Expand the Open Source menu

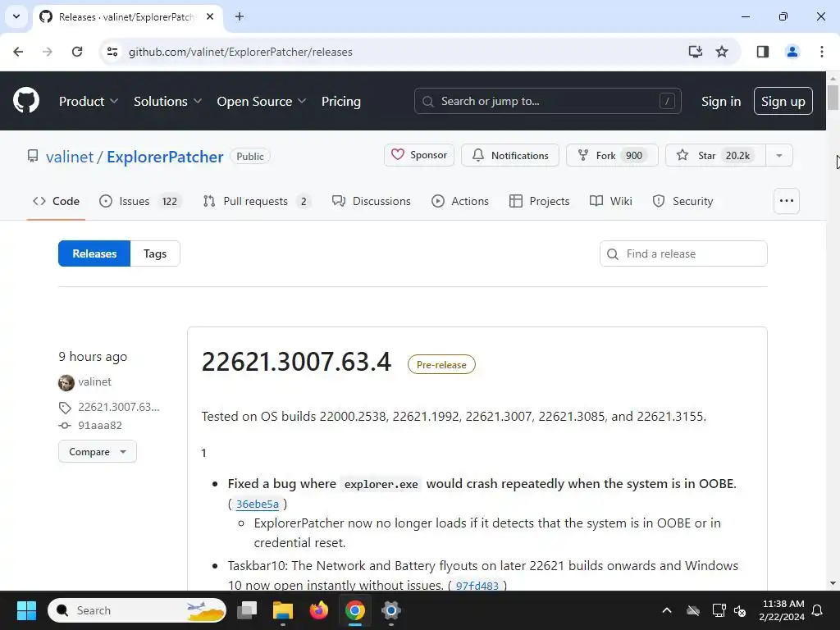(x=262, y=101)
